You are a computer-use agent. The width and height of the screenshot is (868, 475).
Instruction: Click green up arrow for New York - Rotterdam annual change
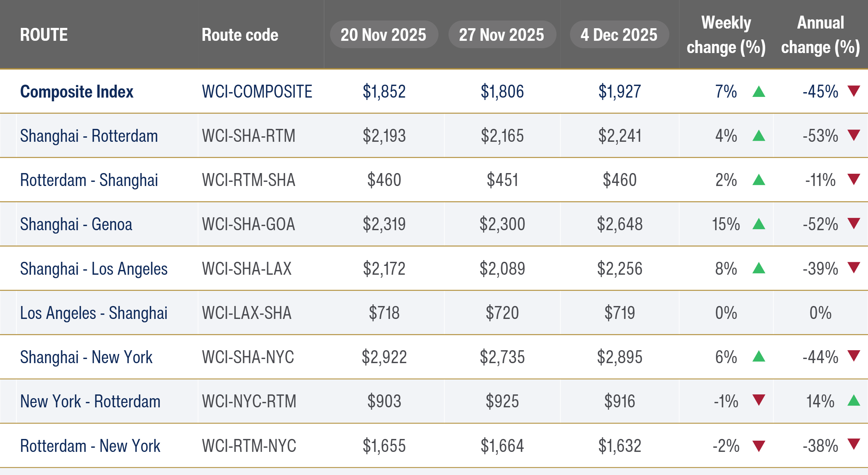[x=854, y=401]
